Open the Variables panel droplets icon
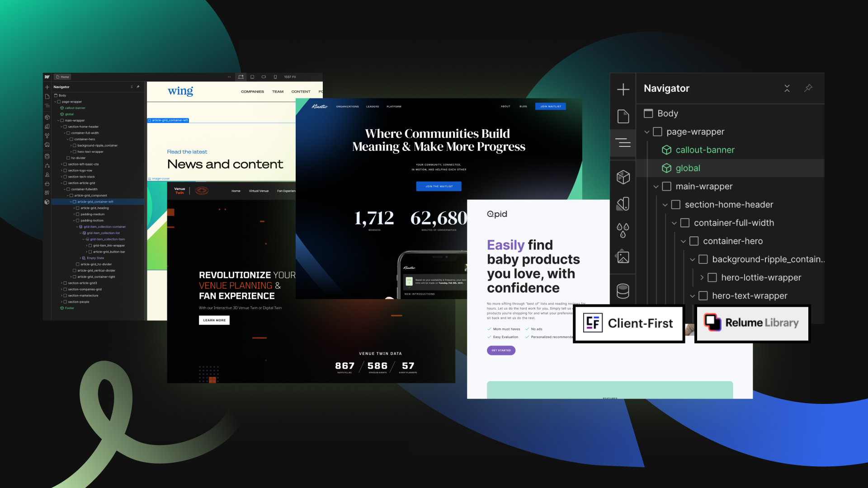868x488 pixels. pos(623,229)
